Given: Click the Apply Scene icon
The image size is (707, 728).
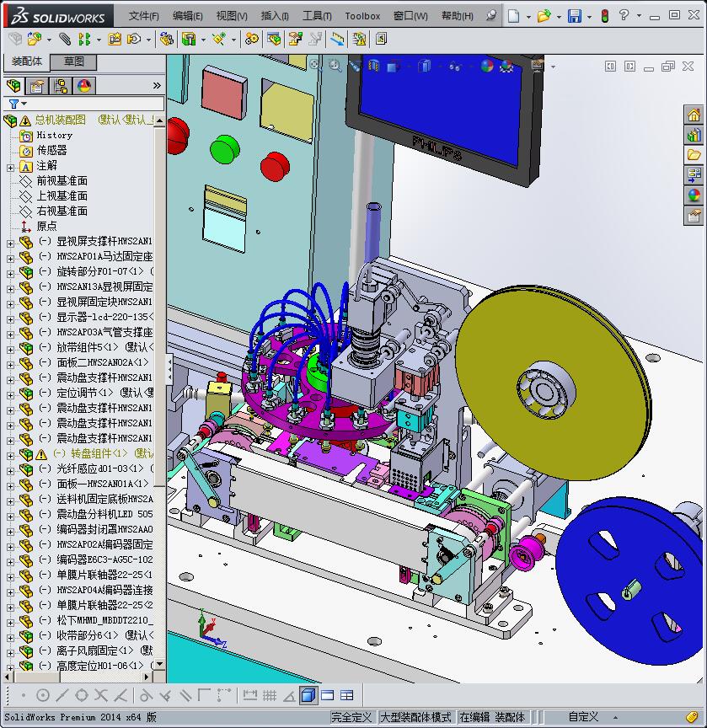Looking at the screenshot, I should click(x=506, y=66).
